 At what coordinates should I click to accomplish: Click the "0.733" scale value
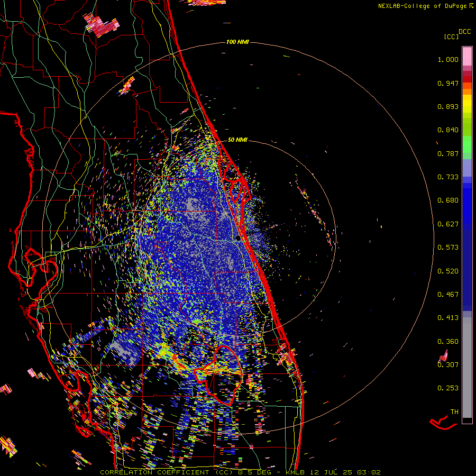click(x=448, y=177)
